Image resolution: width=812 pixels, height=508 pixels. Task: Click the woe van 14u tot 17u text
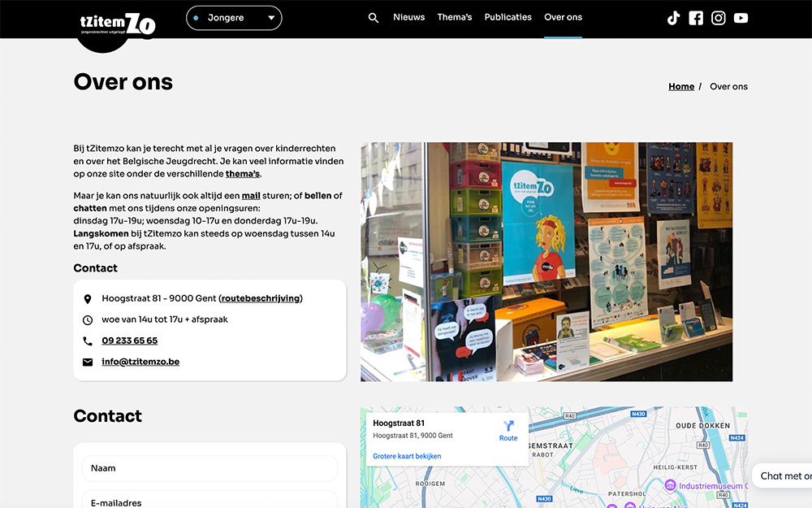click(165, 319)
